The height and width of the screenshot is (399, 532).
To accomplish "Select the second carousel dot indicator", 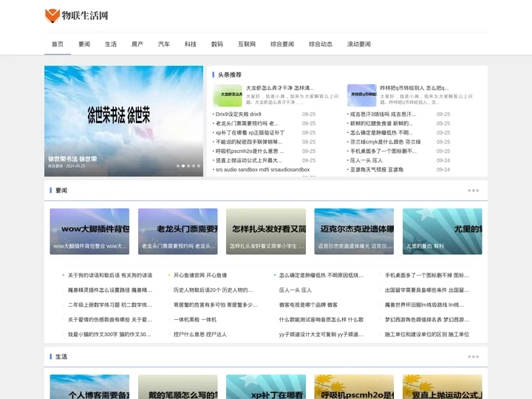I will pyautogui.click(x=183, y=166).
